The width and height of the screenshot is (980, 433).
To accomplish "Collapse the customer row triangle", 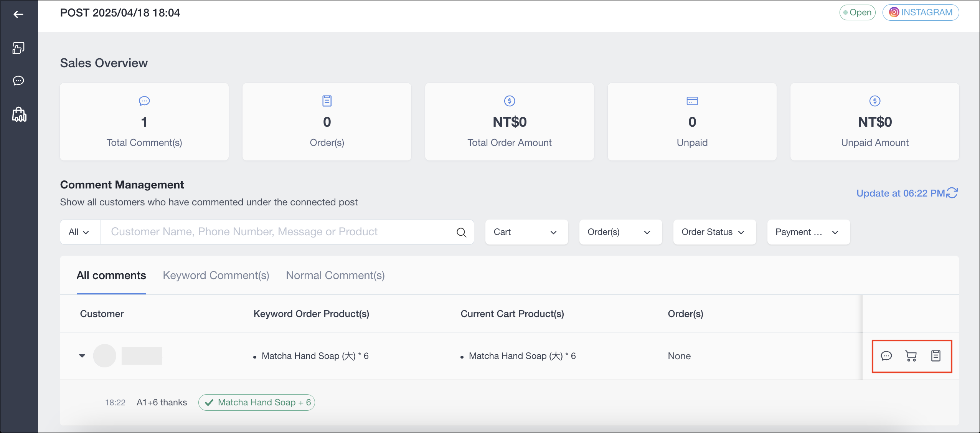I will pyautogui.click(x=82, y=356).
